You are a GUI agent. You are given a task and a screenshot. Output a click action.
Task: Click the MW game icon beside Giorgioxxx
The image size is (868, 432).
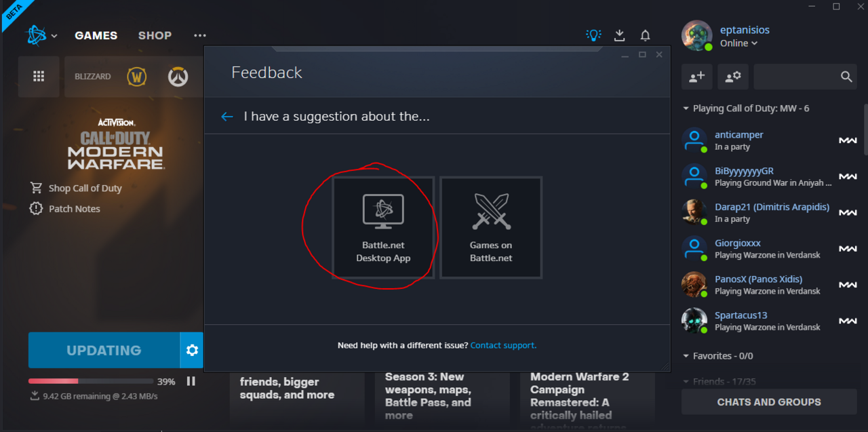[x=848, y=249]
